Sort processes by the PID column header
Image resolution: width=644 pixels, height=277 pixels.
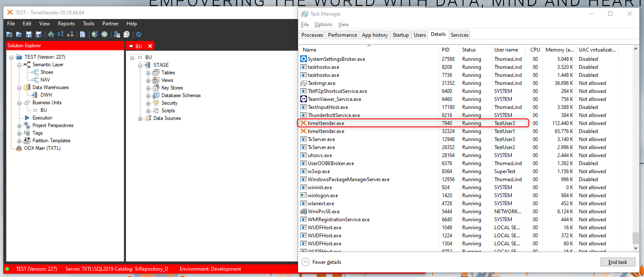point(449,49)
